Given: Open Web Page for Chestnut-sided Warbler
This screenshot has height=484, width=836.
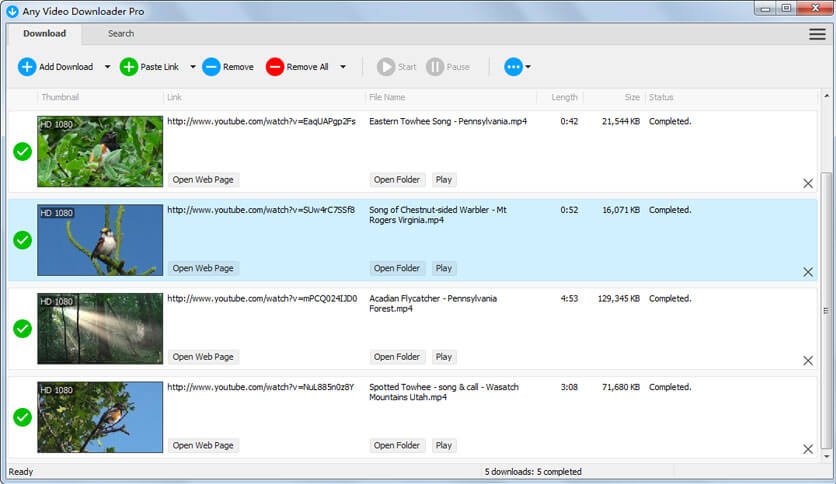Looking at the screenshot, I should tap(203, 268).
